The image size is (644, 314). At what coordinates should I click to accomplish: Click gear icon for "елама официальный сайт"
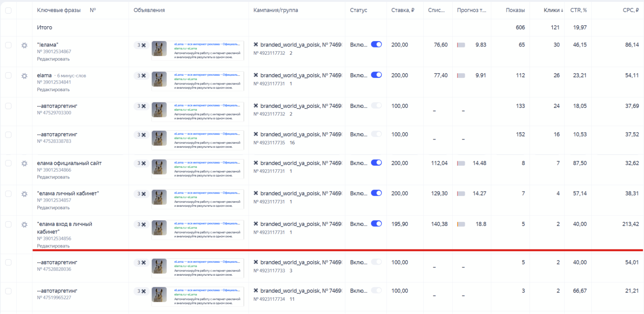click(x=24, y=164)
